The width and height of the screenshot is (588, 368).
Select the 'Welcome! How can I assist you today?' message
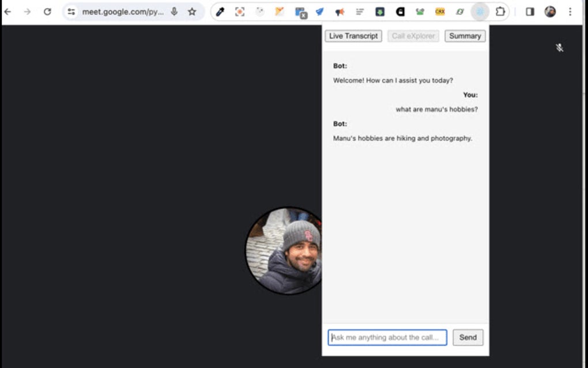(x=393, y=80)
